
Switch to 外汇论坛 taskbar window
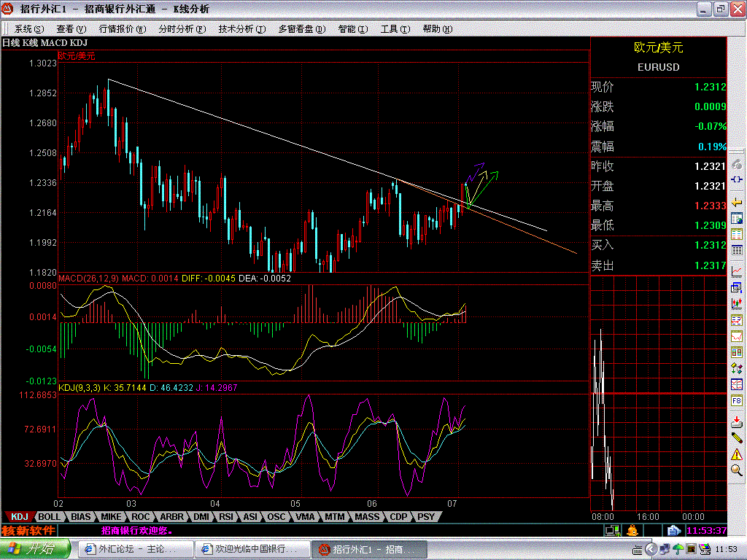135,549
